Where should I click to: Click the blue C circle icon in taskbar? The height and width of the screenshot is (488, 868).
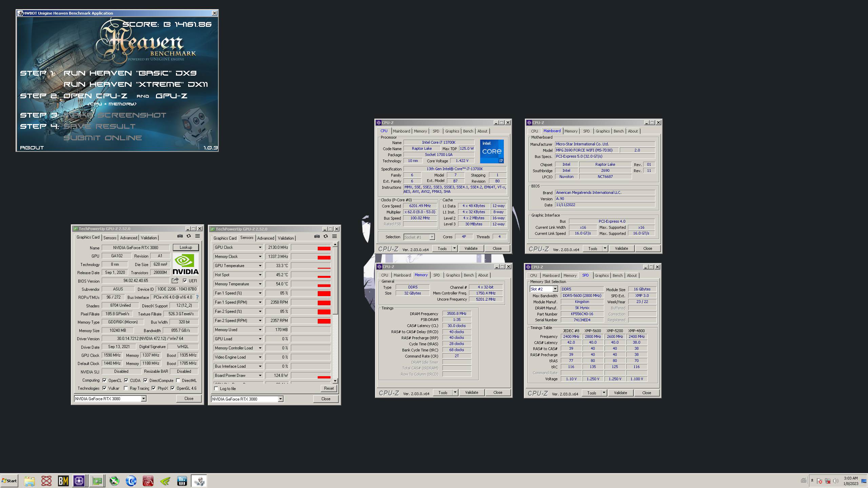tap(131, 481)
